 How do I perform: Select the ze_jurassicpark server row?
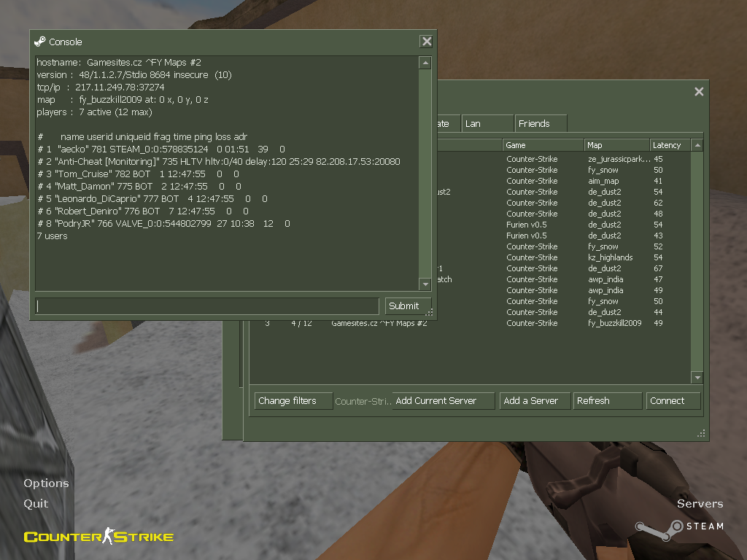pyautogui.click(x=564, y=159)
